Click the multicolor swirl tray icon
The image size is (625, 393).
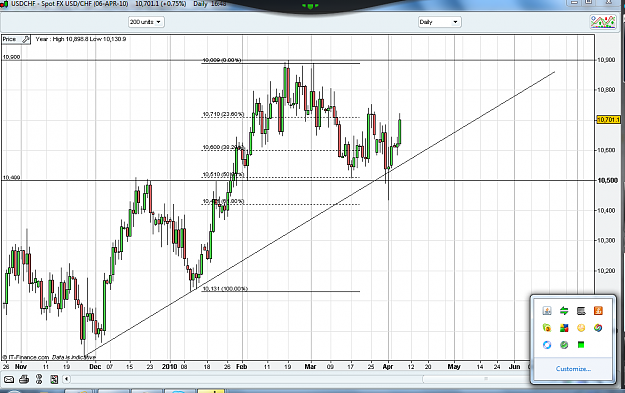(x=598, y=328)
